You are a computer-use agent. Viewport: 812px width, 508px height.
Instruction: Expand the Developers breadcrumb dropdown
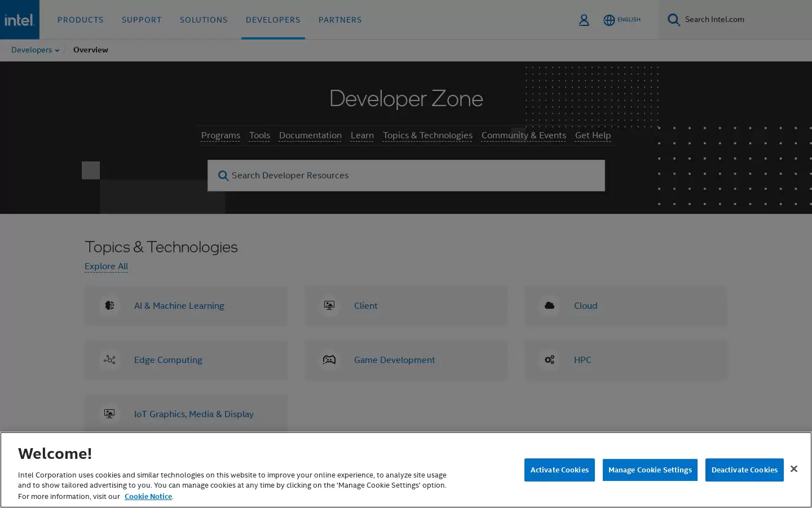click(36, 50)
